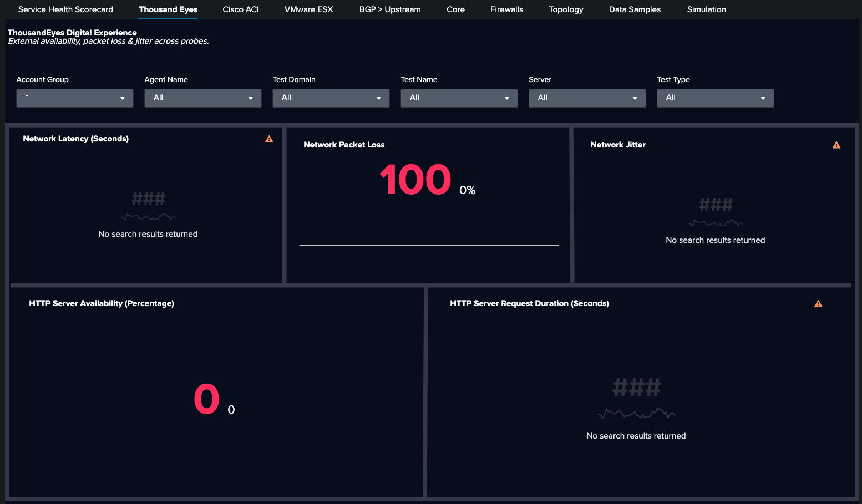Viewport: 862px width, 504px height.
Task: Open the Test Type dropdown
Action: point(716,98)
